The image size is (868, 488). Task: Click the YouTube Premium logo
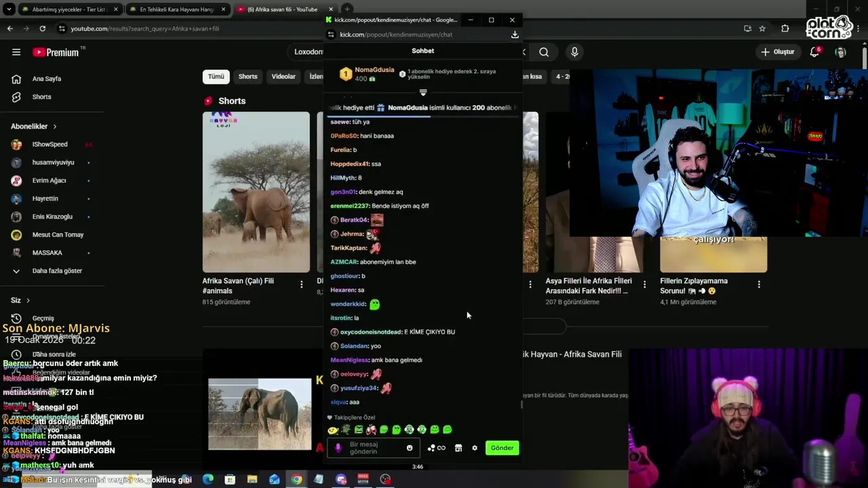pyautogui.click(x=56, y=52)
